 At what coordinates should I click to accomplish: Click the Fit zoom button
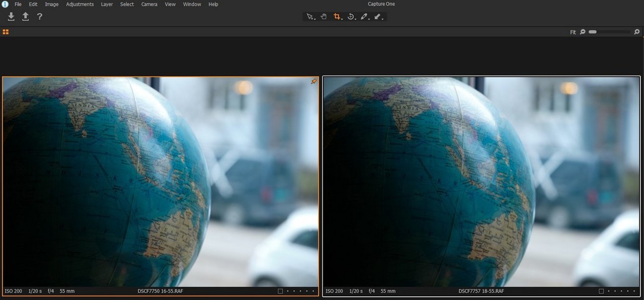573,32
